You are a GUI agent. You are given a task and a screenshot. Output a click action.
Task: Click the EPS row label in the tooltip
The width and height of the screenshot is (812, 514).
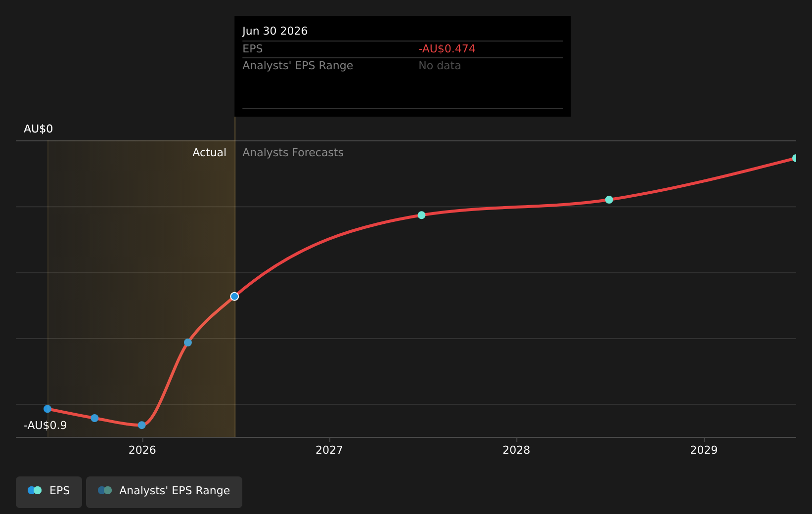click(x=252, y=49)
